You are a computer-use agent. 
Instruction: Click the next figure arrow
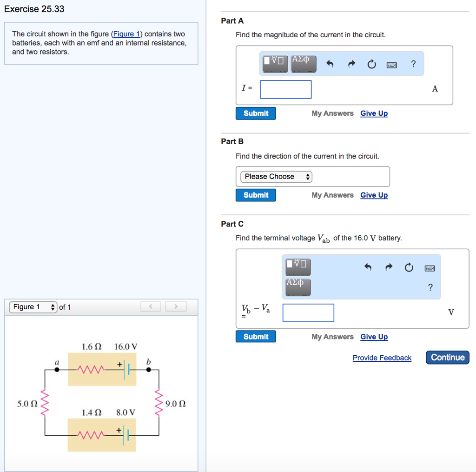coord(176,306)
